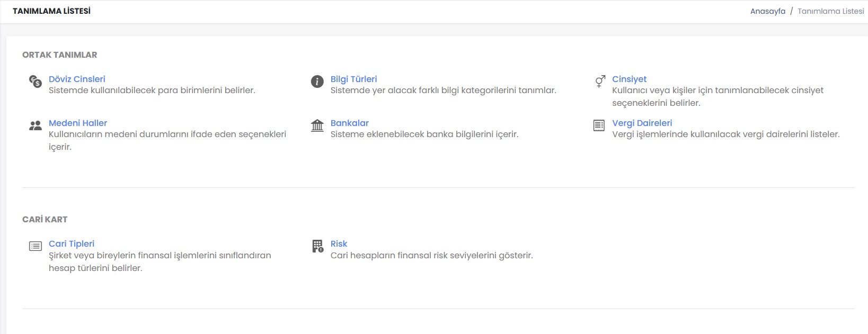Click the bank building icon for Bankalar

point(317,125)
